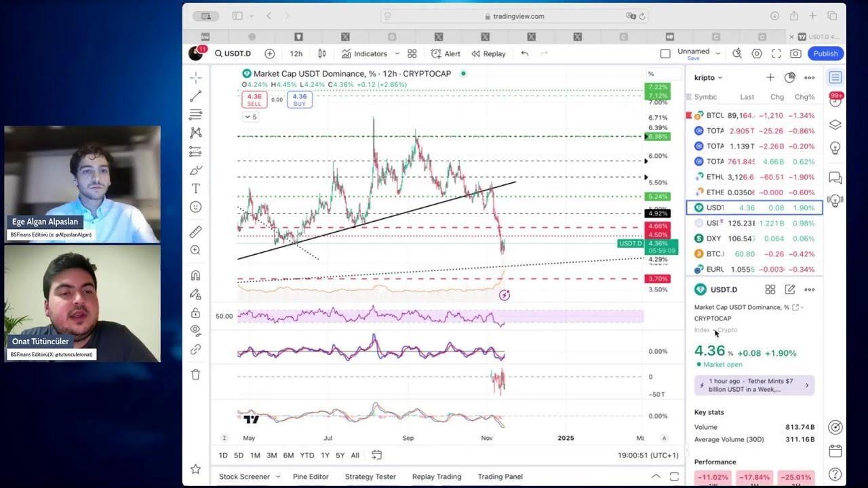The image size is (868, 488).
Task: Open the alerts panel with the 99+ badge
Action: pyautogui.click(x=835, y=100)
